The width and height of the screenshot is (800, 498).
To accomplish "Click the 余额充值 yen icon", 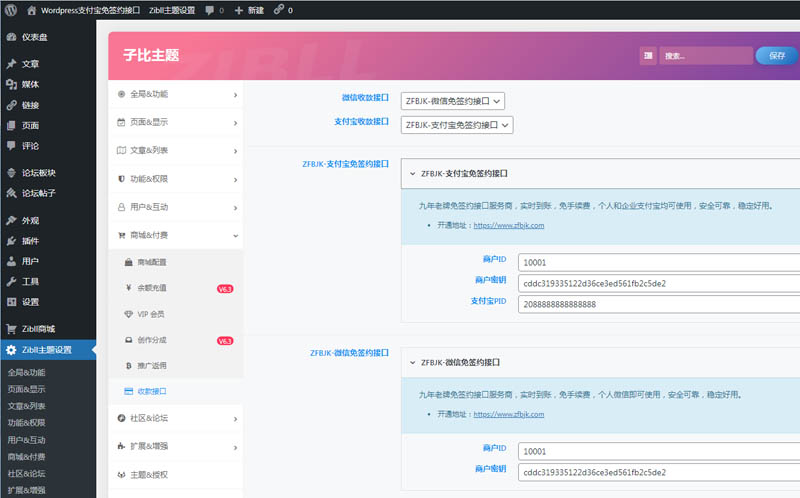I will point(129,288).
